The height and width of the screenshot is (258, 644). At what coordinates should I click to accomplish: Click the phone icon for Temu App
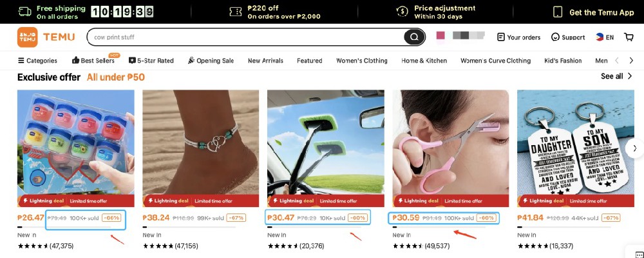[x=557, y=12]
